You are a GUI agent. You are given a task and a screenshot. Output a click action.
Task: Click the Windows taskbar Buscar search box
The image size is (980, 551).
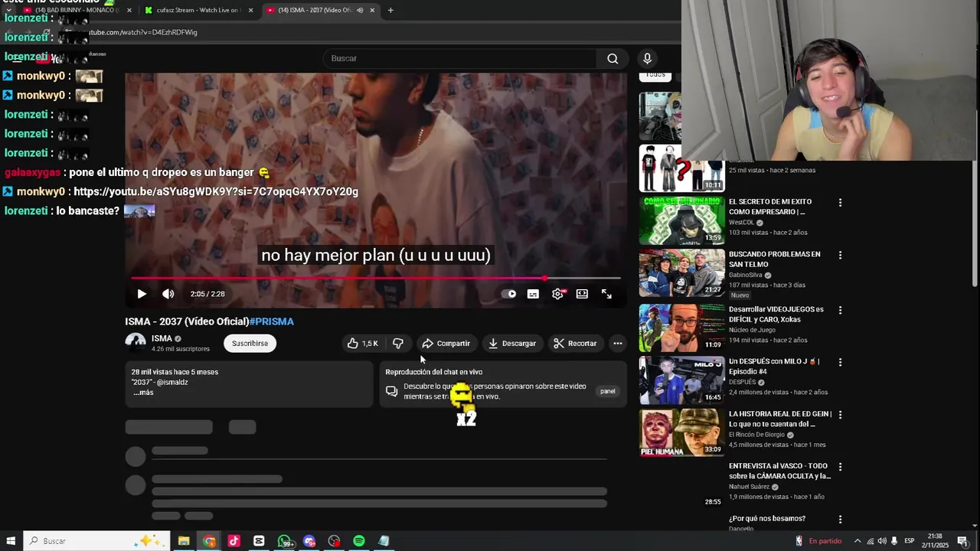(x=98, y=541)
